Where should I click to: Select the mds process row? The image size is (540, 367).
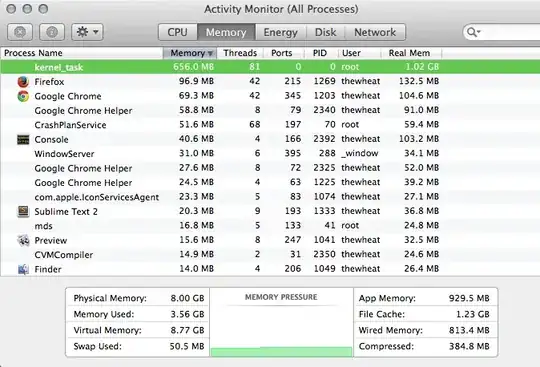tap(270, 226)
